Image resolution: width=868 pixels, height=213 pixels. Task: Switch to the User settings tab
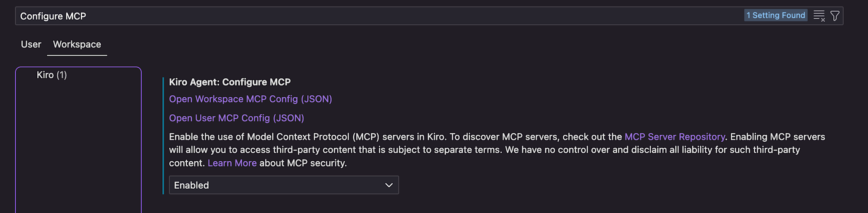coord(31,44)
